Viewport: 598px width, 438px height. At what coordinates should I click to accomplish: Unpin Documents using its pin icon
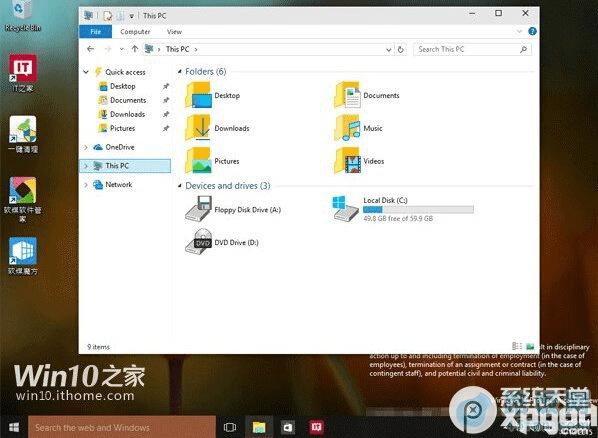click(x=166, y=100)
